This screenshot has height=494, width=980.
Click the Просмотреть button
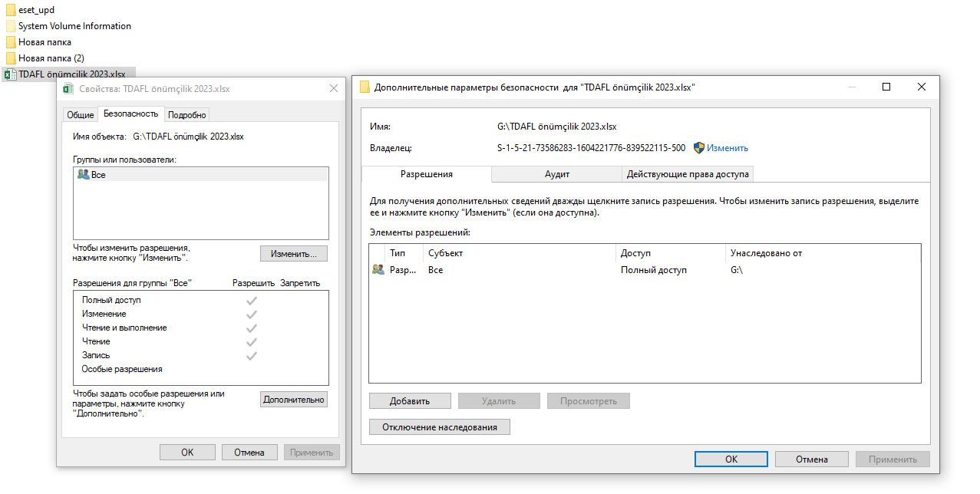[x=589, y=401]
